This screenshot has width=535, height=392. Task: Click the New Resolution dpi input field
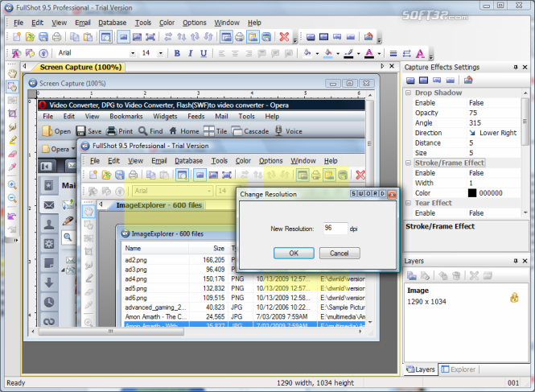335,228
